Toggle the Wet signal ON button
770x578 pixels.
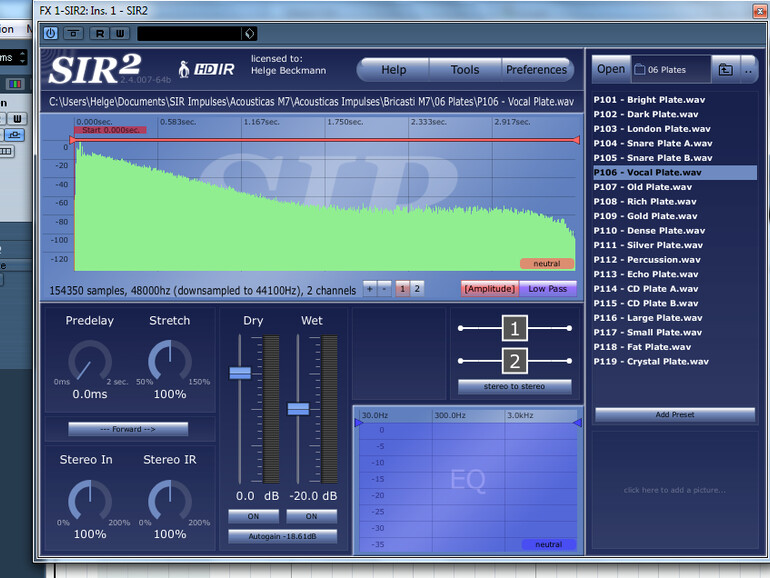click(x=311, y=516)
